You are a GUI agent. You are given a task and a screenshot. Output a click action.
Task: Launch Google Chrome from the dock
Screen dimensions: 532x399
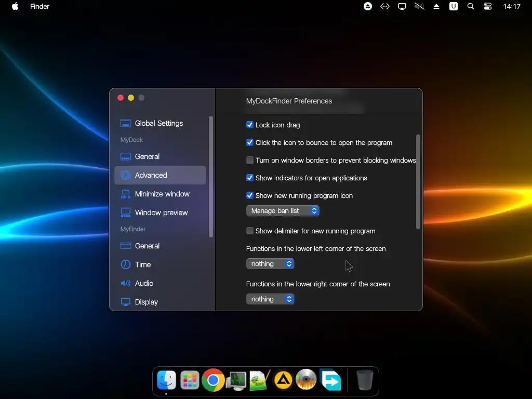(x=213, y=380)
